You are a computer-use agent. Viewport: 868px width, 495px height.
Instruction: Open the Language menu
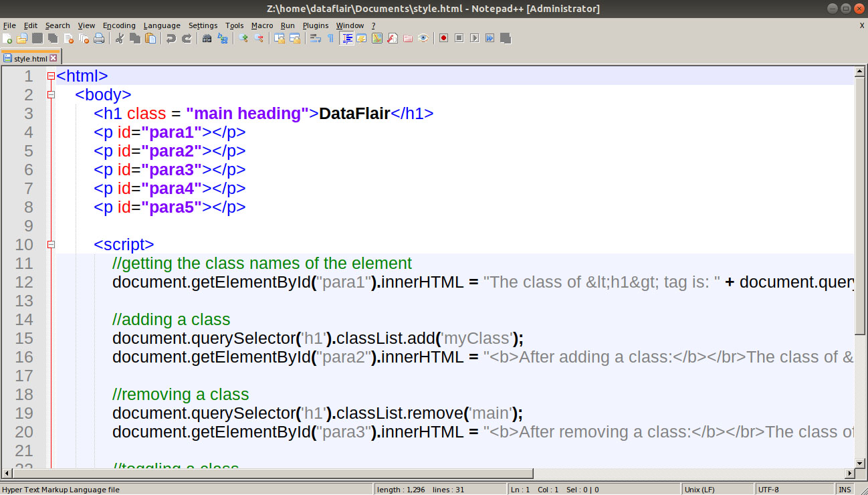click(162, 25)
